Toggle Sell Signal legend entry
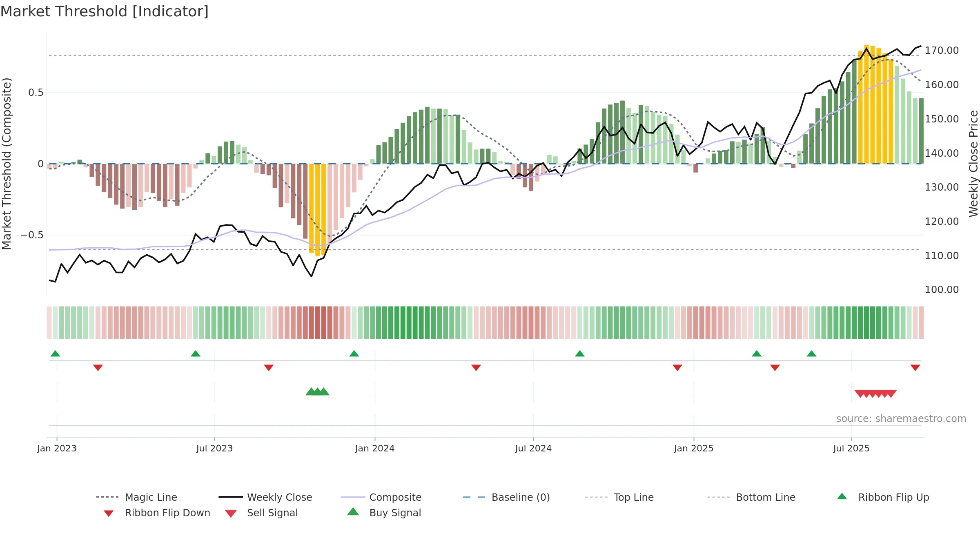Screen dimensions: 980x551 [261, 513]
